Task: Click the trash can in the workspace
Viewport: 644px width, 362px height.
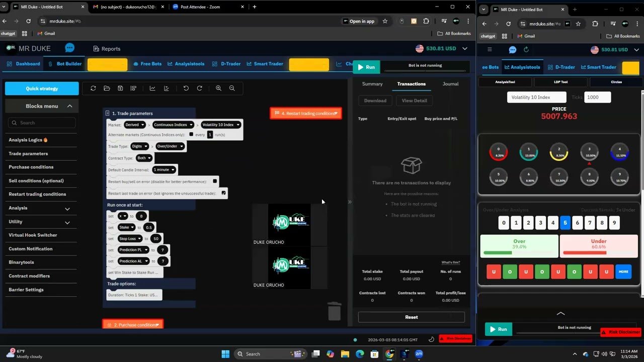Action: (x=335, y=311)
